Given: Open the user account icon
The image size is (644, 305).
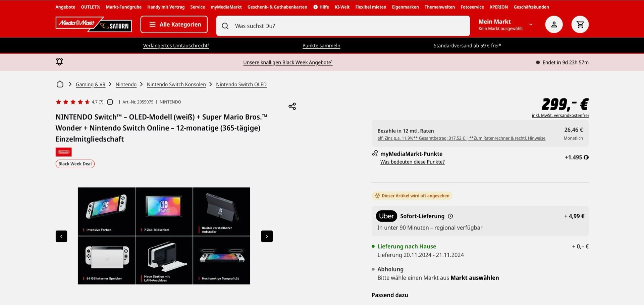Looking at the screenshot, I should 554,25.
